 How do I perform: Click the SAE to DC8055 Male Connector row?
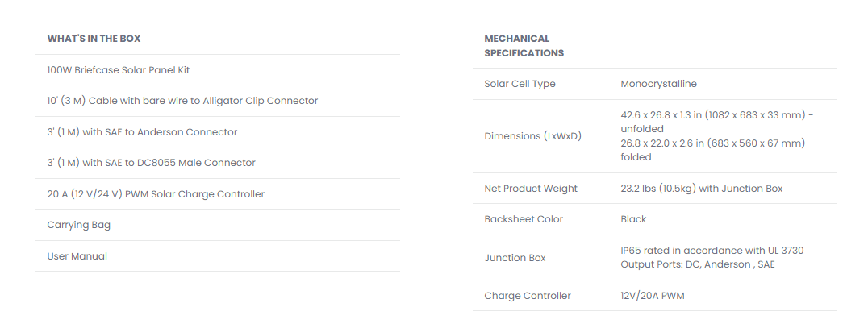click(151, 163)
